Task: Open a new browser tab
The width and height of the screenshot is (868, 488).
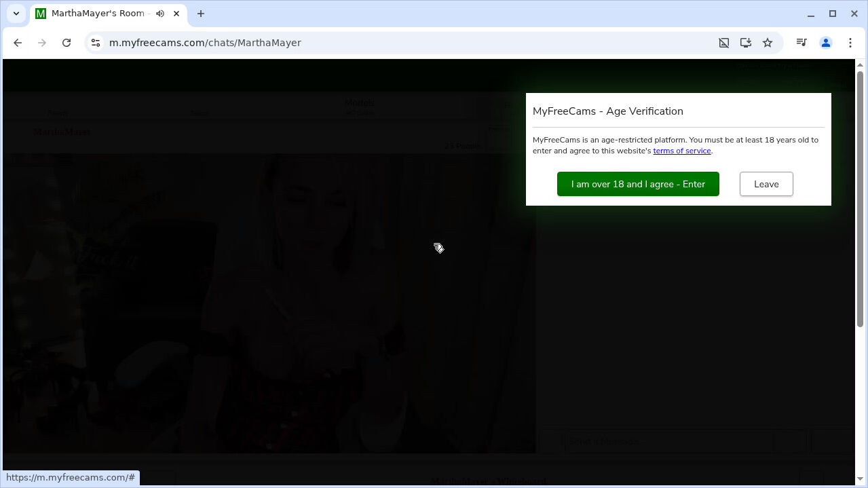Action: pos(201,14)
